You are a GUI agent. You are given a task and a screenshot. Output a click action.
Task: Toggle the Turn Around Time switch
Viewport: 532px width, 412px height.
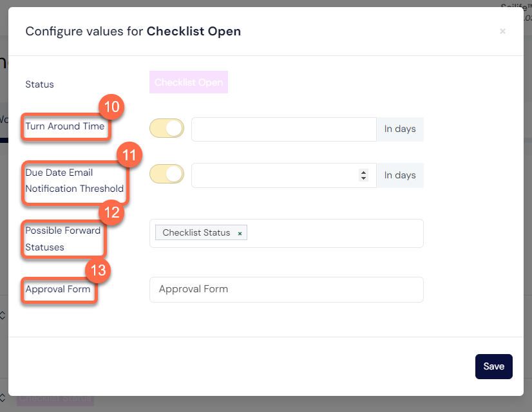click(x=167, y=128)
